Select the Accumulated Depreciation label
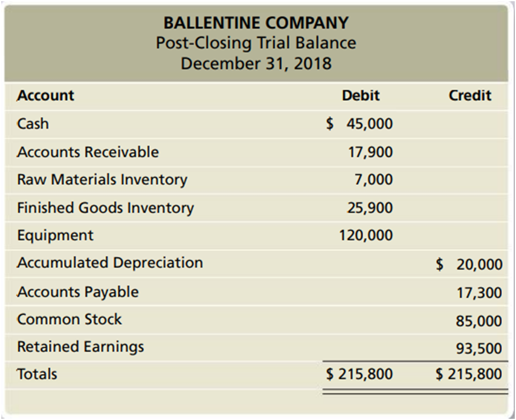The image size is (516, 420). tap(110, 263)
